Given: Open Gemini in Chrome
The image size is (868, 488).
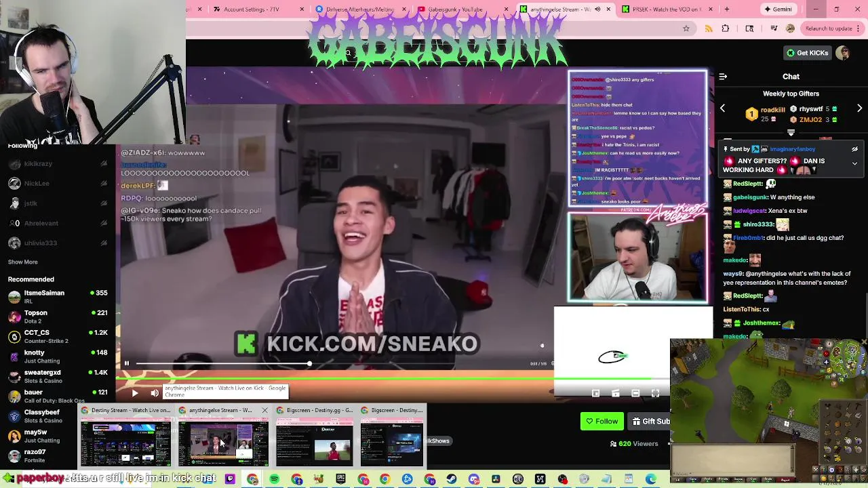Looking at the screenshot, I should click(x=777, y=9).
